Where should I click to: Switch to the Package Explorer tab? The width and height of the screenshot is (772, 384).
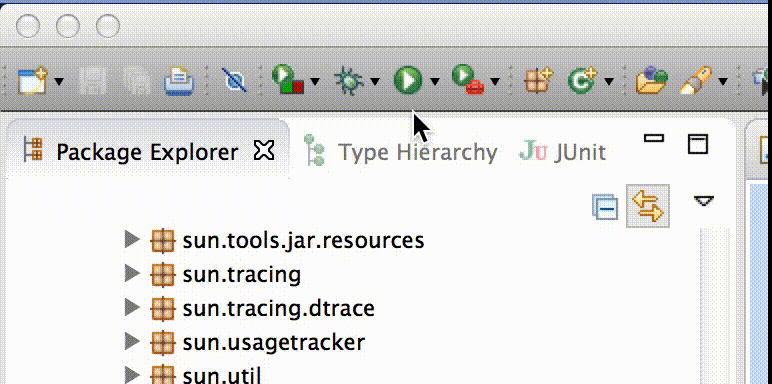(147, 152)
